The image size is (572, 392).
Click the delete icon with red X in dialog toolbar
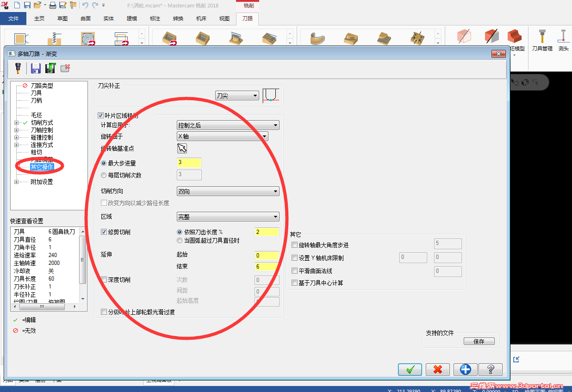(x=65, y=68)
